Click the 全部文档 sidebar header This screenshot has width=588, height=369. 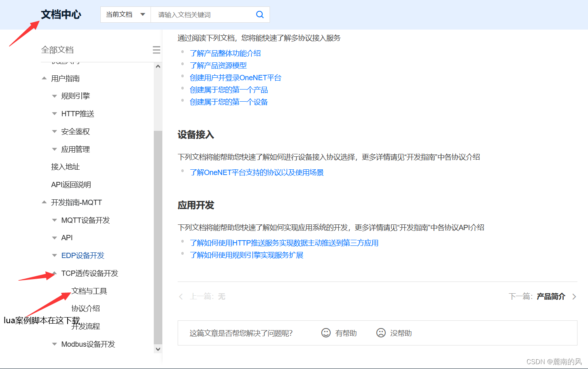pos(57,50)
